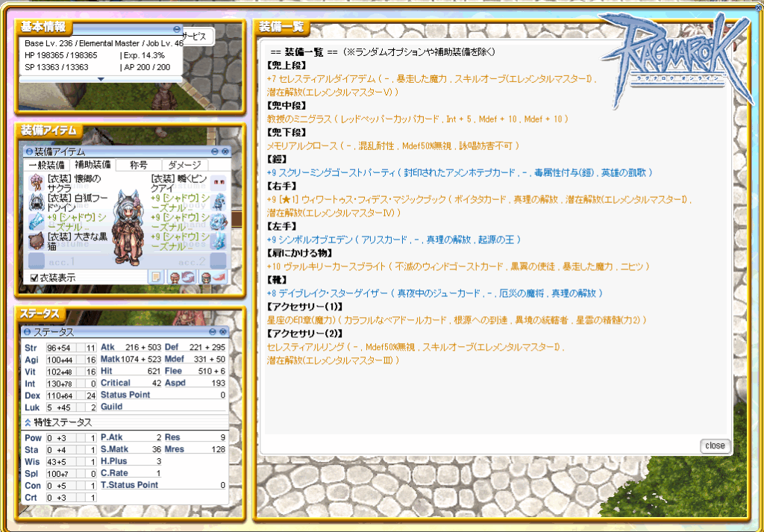Viewport: 764px width, 532px height.
Task: Click the character swap equipment icon
Action: 181,278
